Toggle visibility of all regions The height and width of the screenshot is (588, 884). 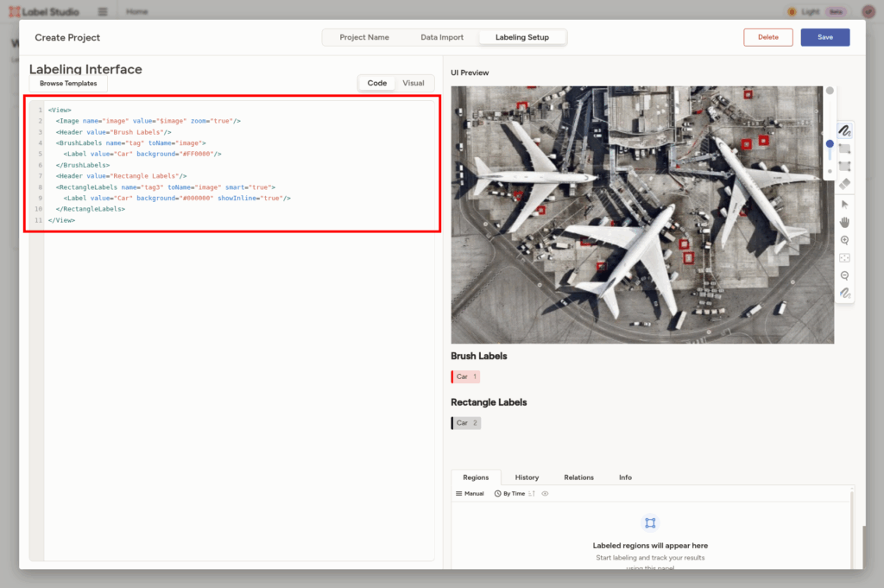tap(545, 494)
